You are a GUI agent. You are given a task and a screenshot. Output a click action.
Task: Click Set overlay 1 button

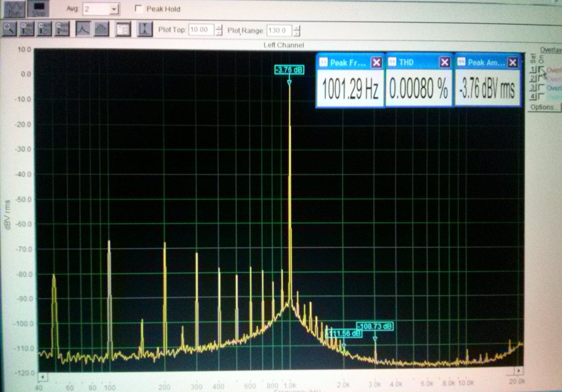coord(533,69)
